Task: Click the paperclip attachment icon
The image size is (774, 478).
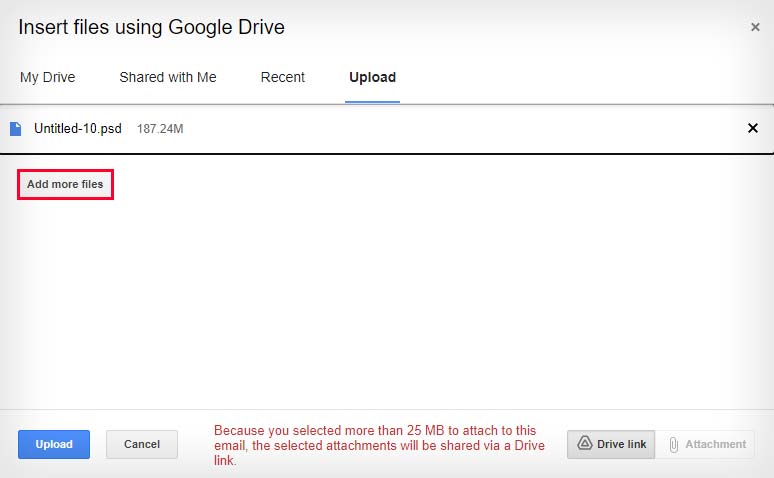Action: (673, 444)
